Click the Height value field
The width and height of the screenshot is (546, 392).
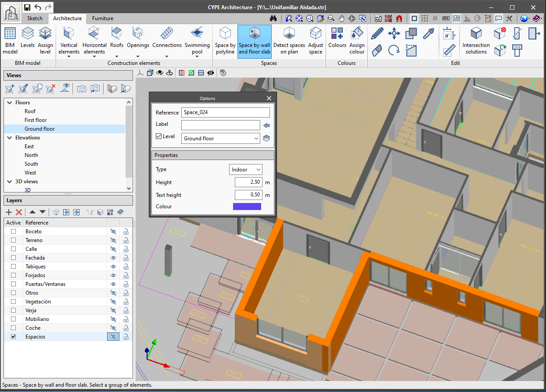pyautogui.click(x=248, y=182)
